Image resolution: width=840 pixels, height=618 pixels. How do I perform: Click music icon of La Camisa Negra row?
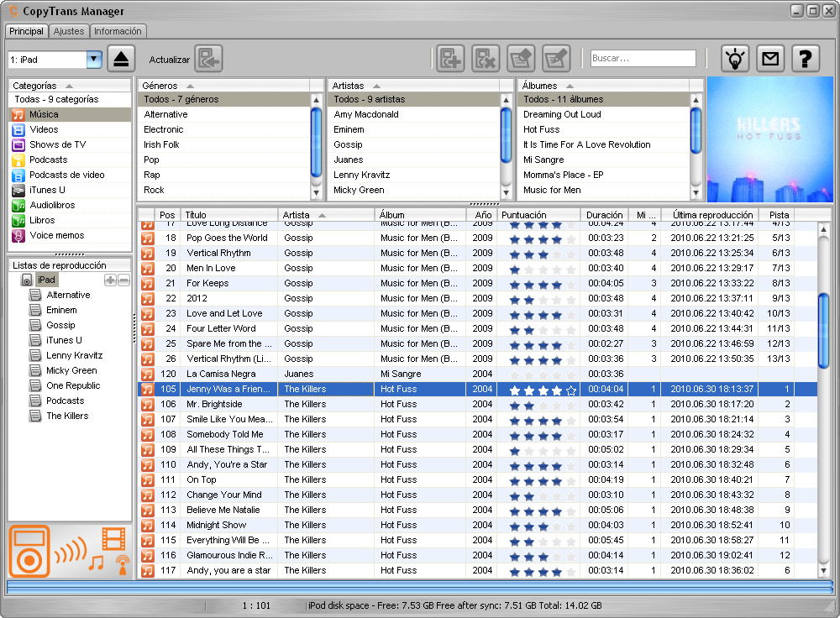(x=147, y=374)
